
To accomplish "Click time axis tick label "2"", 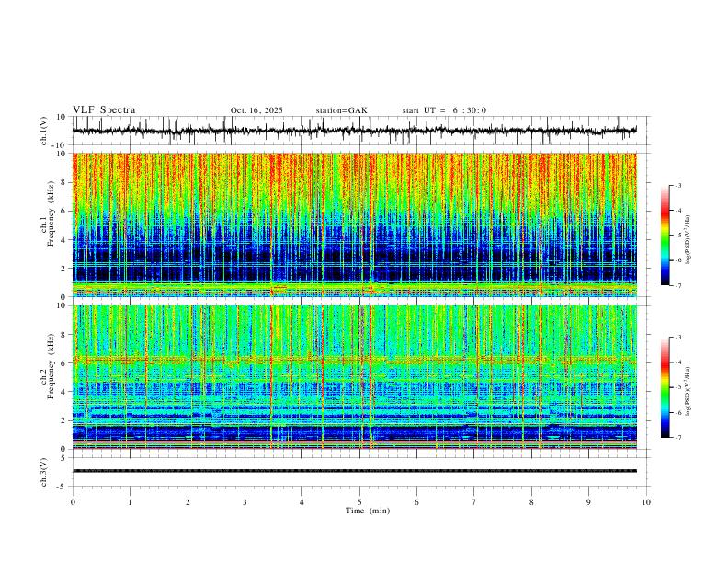I will point(188,502).
